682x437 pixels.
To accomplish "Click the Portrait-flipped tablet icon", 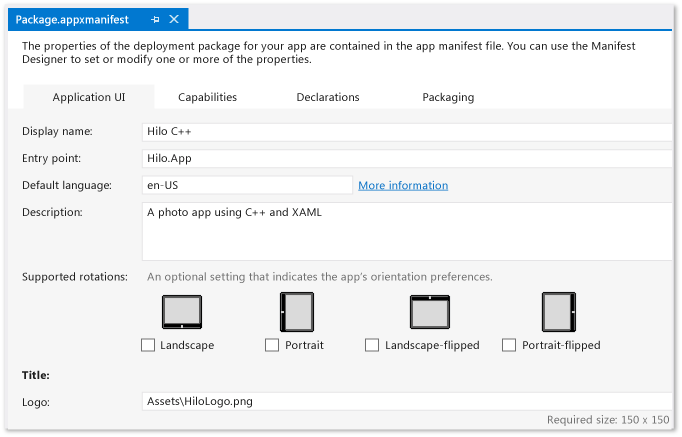I will tap(559, 312).
